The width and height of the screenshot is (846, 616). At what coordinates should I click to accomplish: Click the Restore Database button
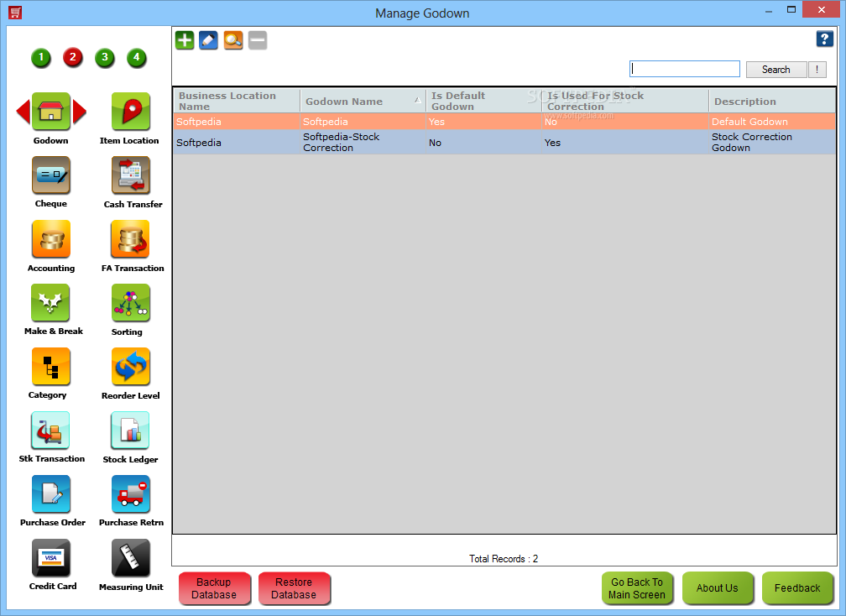[x=294, y=588]
